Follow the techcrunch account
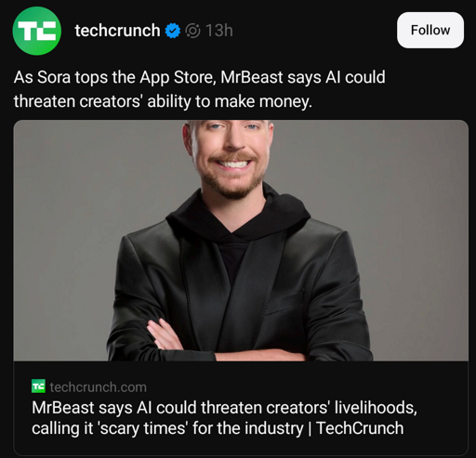 pos(430,30)
